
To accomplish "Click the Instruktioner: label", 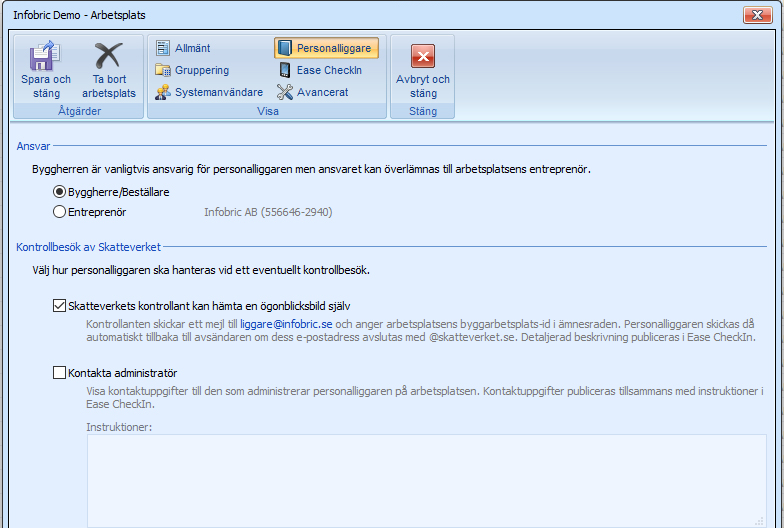I will (119, 427).
